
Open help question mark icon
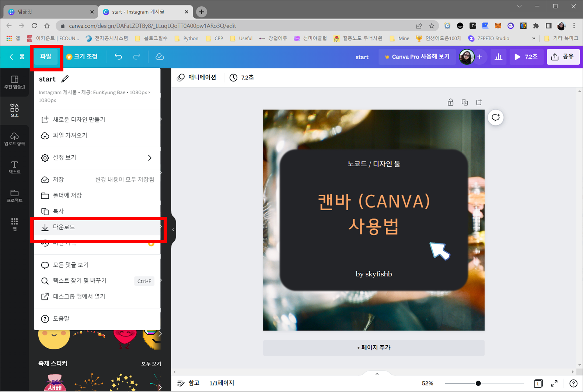click(x=573, y=384)
